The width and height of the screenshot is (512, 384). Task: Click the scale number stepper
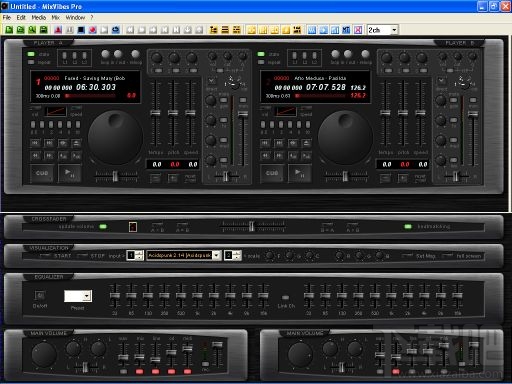(233, 255)
